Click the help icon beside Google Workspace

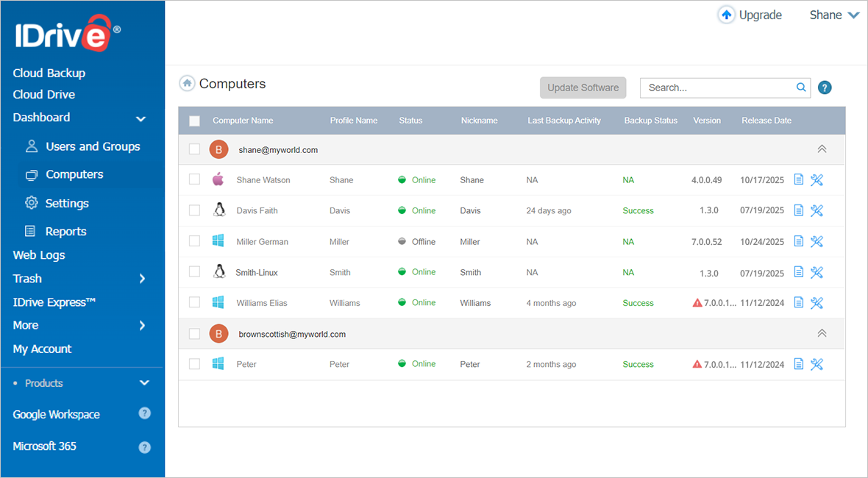coord(145,413)
